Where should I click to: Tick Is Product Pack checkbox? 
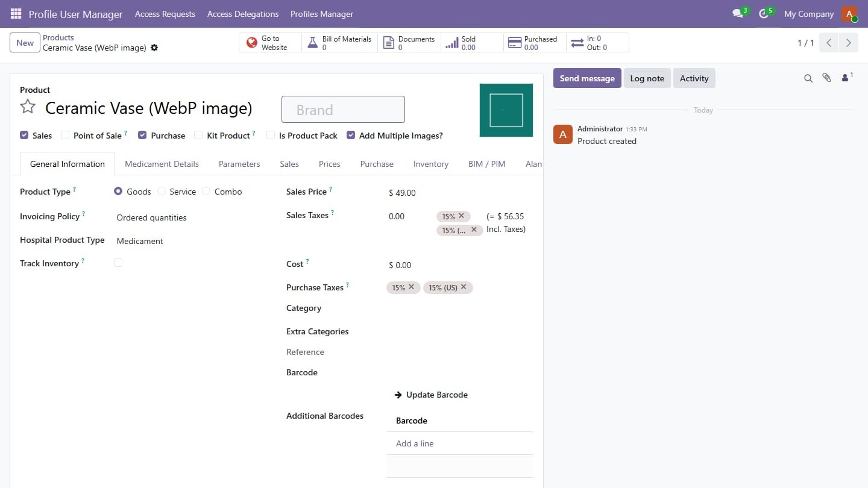click(x=271, y=135)
